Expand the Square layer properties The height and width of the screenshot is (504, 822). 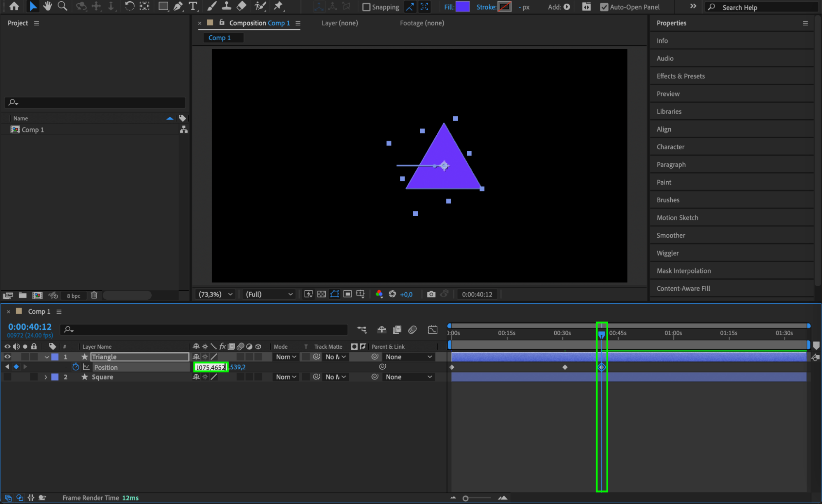coord(46,377)
